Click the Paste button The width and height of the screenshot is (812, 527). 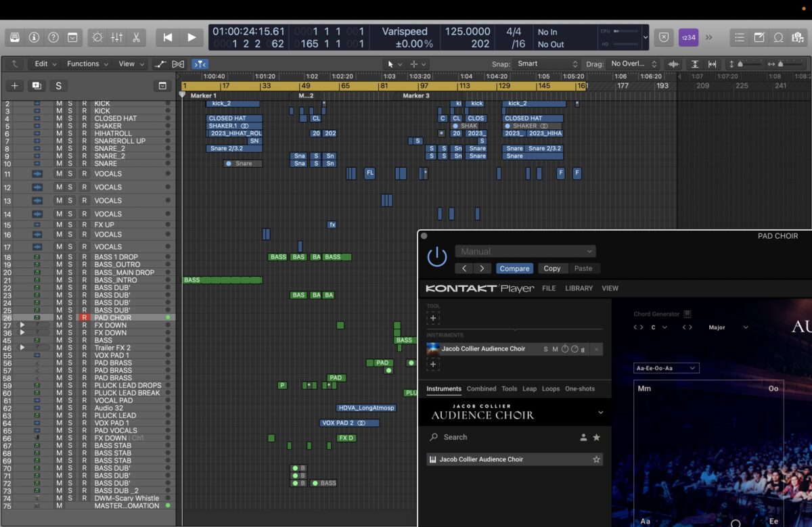pyautogui.click(x=583, y=269)
